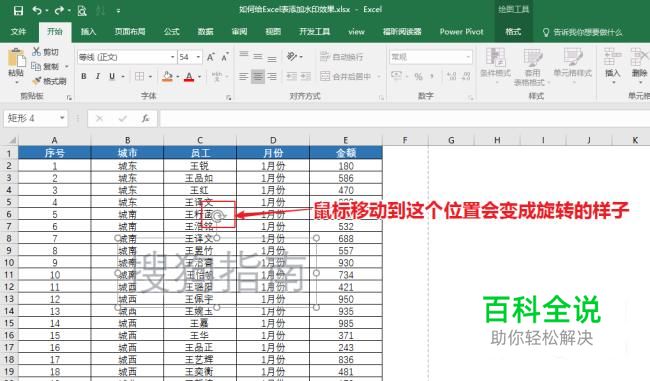The width and height of the screenshot is (650, 381).
Task: Click the font color red A swatch
Action: 189,77
